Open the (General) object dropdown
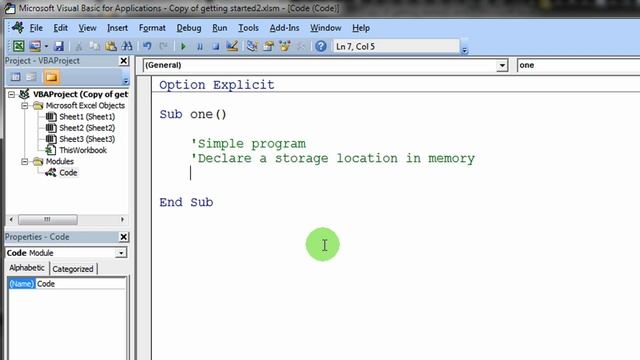 pyautogui.click(x=502, y=65)
